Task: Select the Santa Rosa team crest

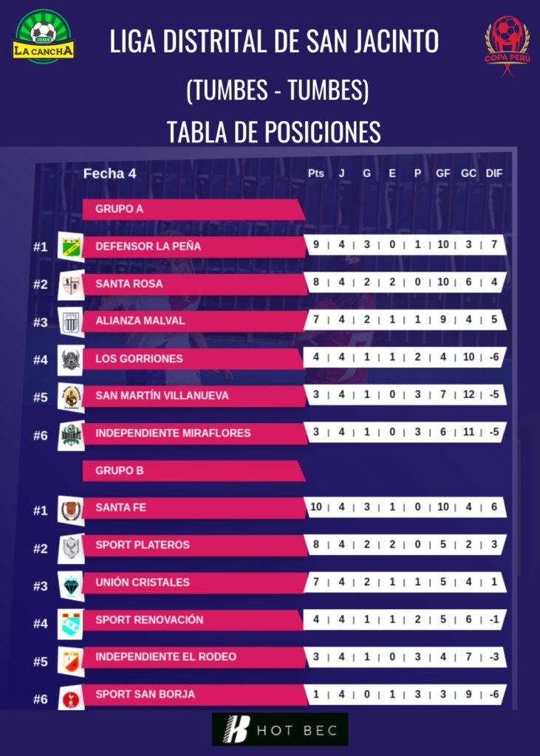Action: [x=71, y=284]
